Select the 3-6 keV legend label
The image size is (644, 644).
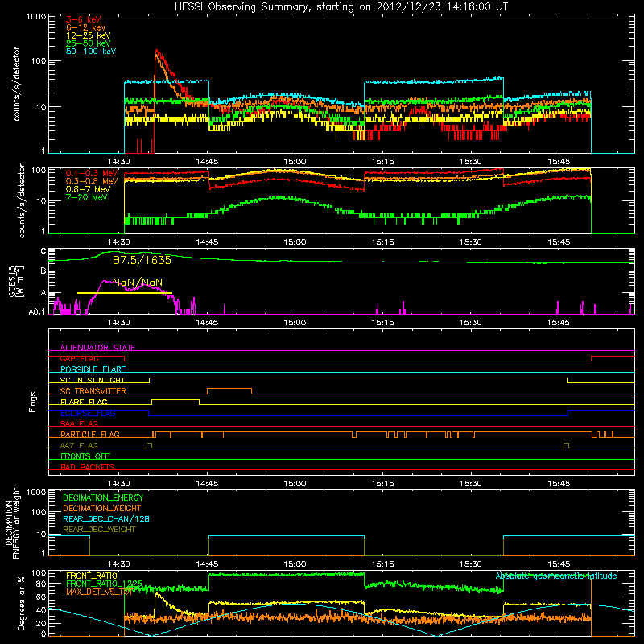click(x=84, y=19)
